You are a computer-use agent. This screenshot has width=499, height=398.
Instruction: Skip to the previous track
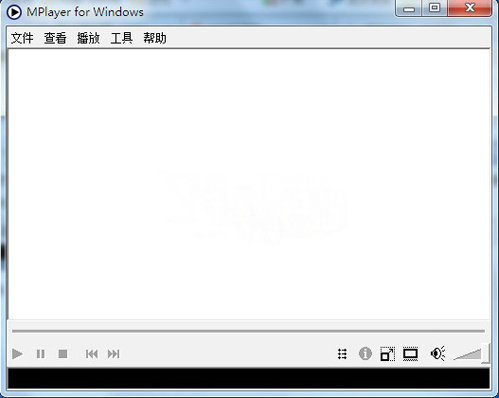click(x=92, y=354)
